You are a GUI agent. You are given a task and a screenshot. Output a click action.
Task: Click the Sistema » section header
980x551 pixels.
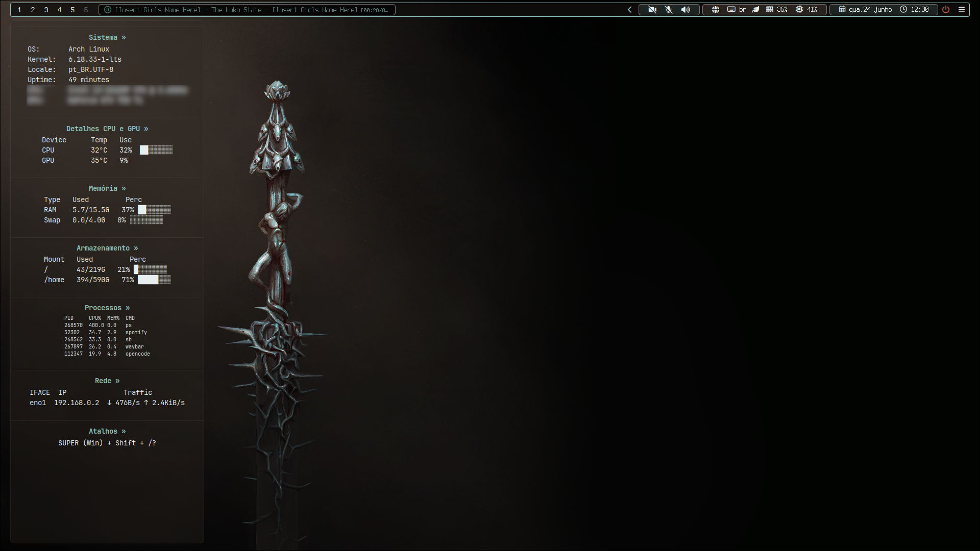107,37
